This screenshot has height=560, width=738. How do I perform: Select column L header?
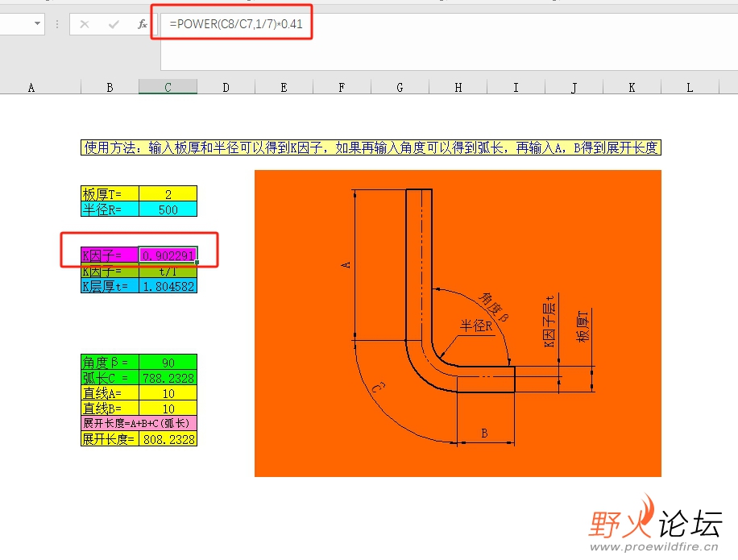click(690, 87)
